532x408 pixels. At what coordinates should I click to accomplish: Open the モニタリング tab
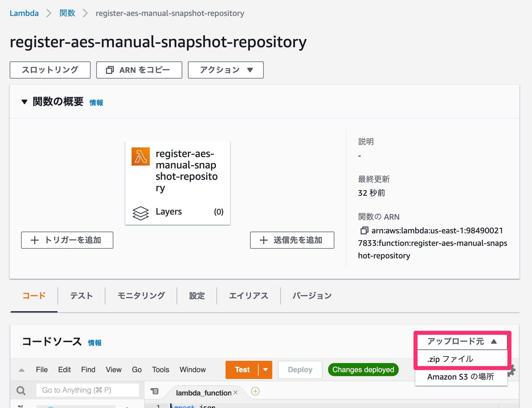coord(141,296)
